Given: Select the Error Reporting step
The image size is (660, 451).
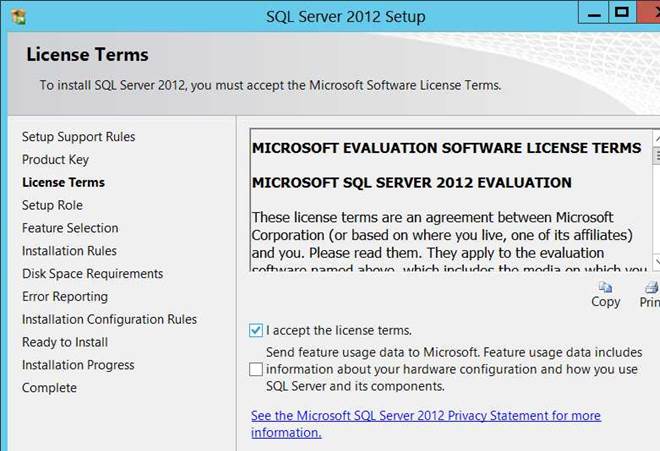Looking at the screenshot, I should (x=65, y=297).
